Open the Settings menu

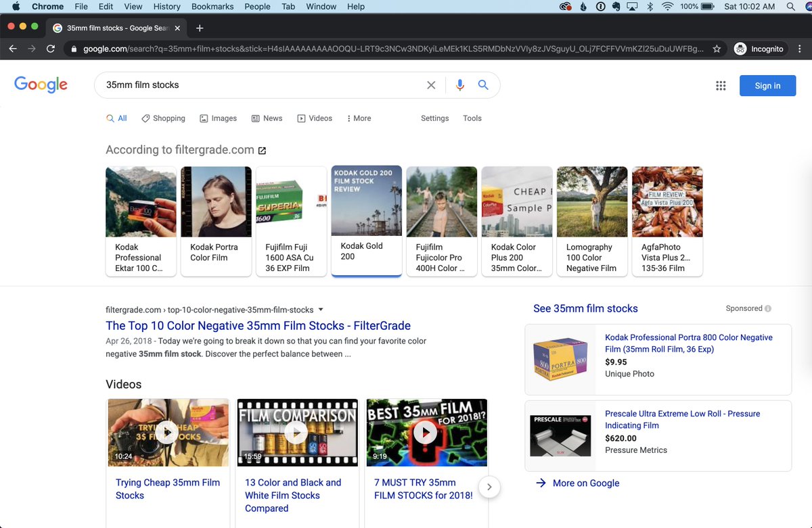[435, 118]
